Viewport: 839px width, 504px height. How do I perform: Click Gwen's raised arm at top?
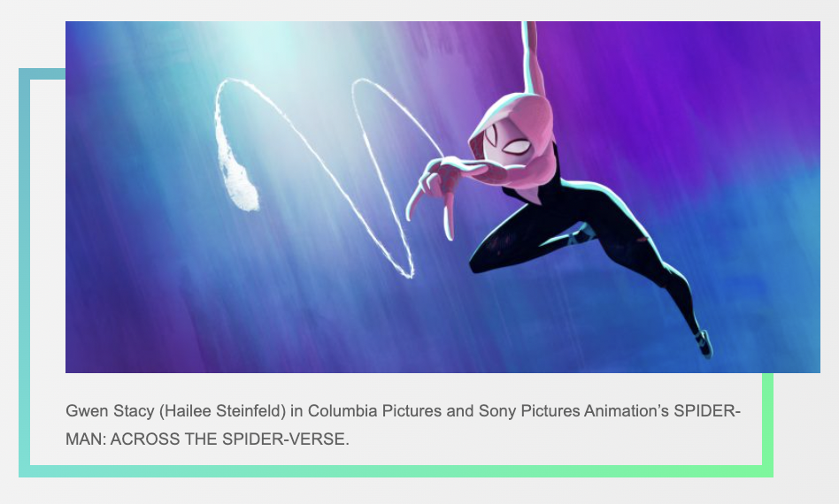coord(531,57)
